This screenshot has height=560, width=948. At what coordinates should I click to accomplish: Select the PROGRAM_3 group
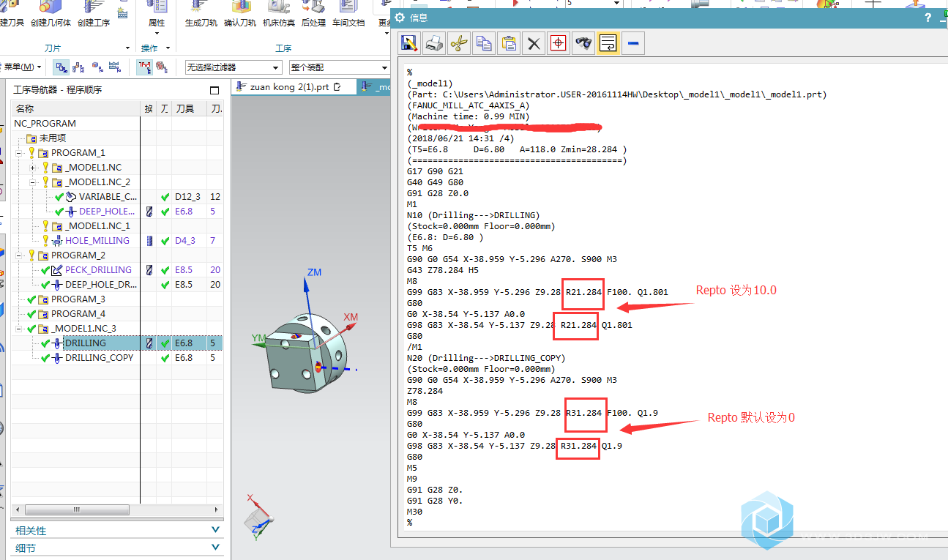tap(78, 299)
